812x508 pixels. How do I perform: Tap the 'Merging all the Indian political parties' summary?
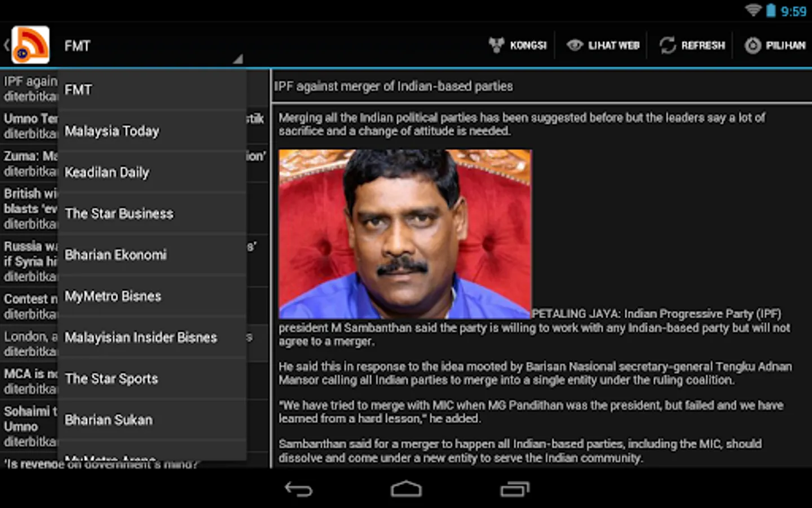(522, 124)
